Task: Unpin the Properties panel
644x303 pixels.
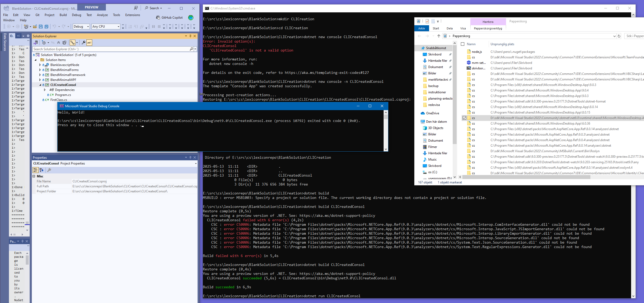Action: pos(190,157)
